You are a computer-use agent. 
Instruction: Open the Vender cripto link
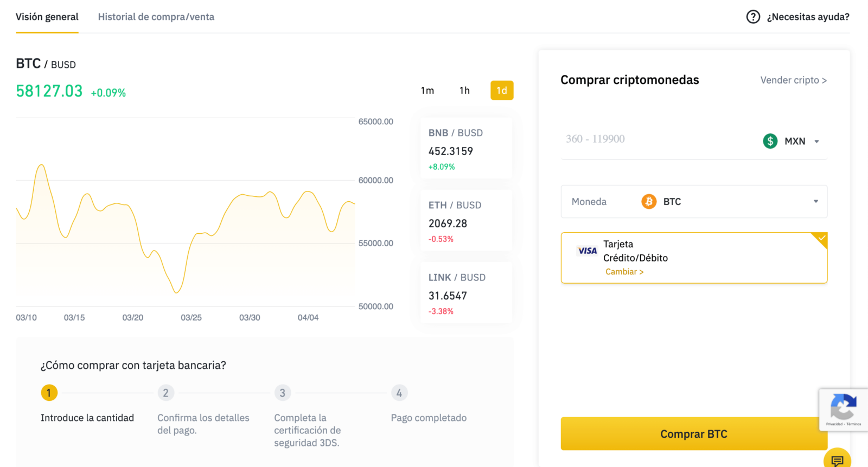794,80
